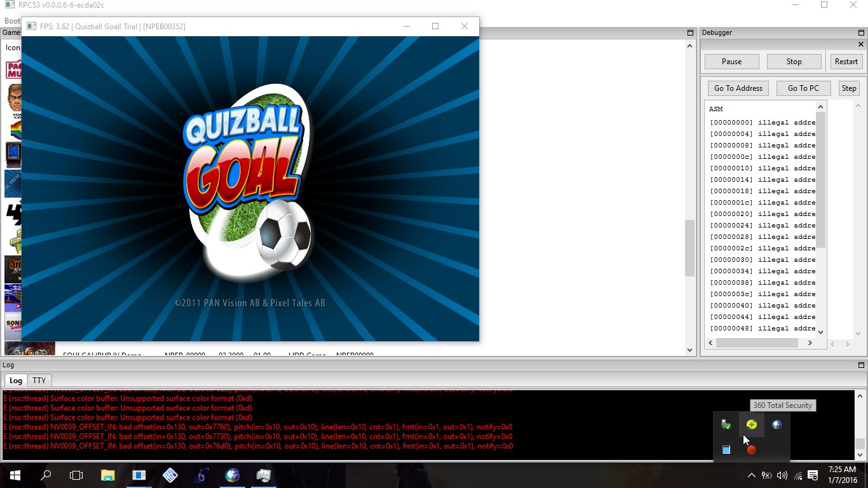Select the Pac-Man game icon in list
868x488 pixels.
click(13, 69)
